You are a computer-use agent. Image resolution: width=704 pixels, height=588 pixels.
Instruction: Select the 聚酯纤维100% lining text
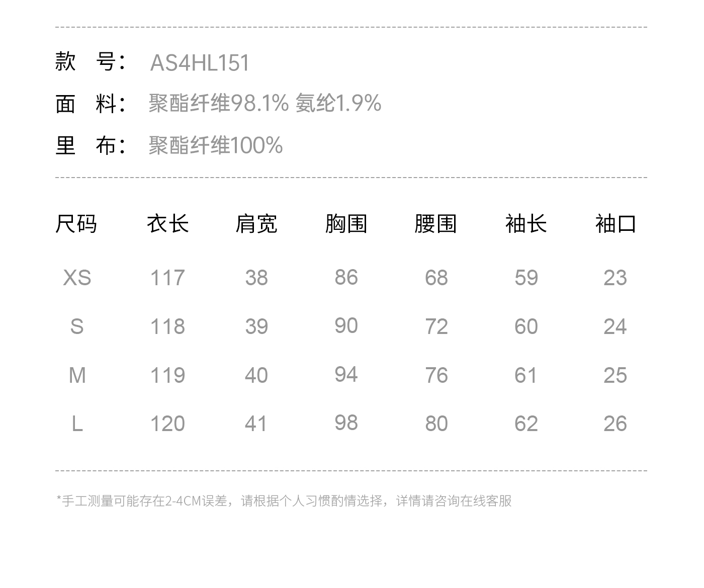[216, 145]
